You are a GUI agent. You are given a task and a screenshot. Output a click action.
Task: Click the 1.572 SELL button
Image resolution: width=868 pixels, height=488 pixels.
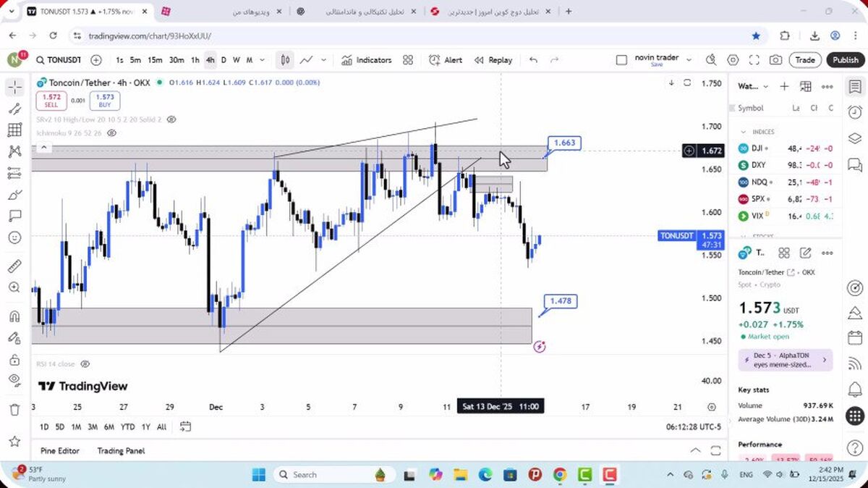click(x=51, y=101)
